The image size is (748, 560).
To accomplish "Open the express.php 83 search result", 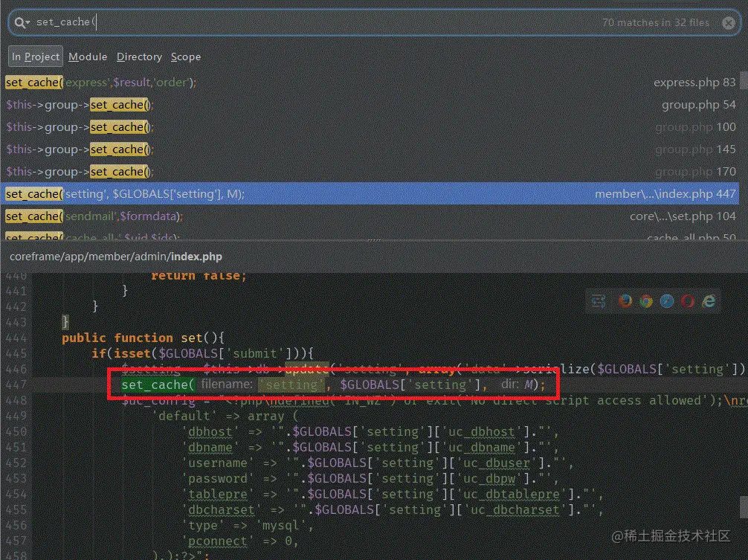I will (370, 83).
